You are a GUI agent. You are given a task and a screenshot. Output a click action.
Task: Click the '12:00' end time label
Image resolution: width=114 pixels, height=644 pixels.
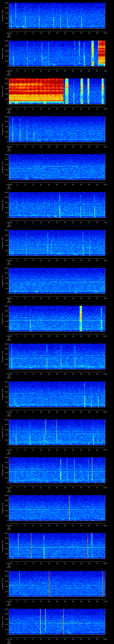tap(105, 412)
